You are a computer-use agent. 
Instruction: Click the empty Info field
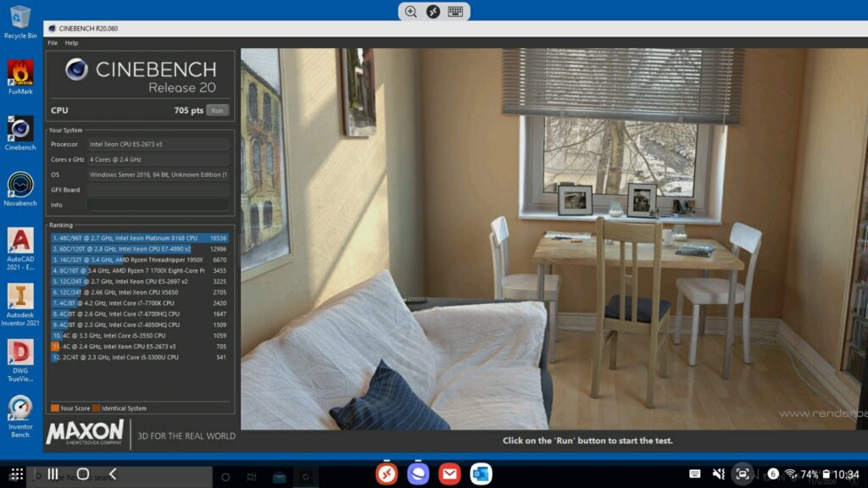[x=158, y=205]
